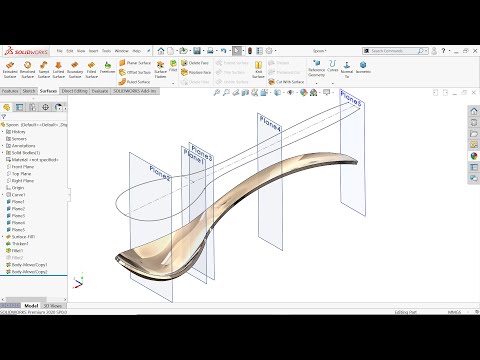Open the FeatureManager design tree tab
480x360 pixels.
pyautogui.click(x=6, y=107)
